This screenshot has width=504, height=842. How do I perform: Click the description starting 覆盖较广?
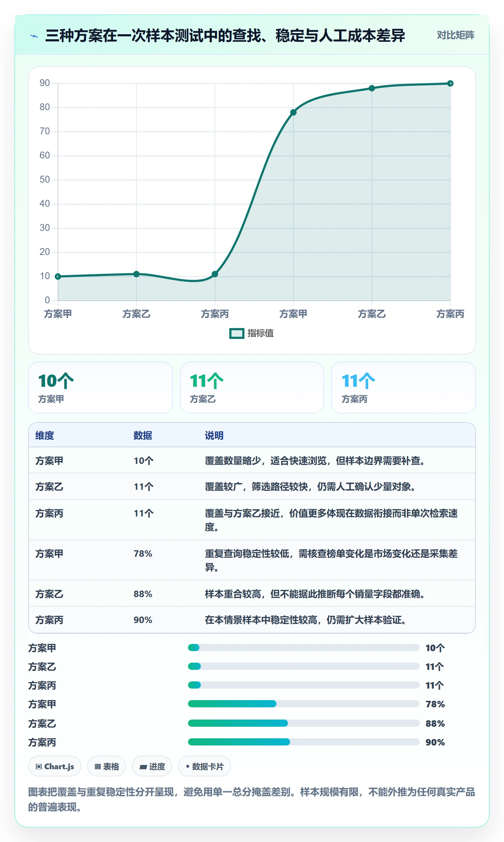(x=310, y=487)
